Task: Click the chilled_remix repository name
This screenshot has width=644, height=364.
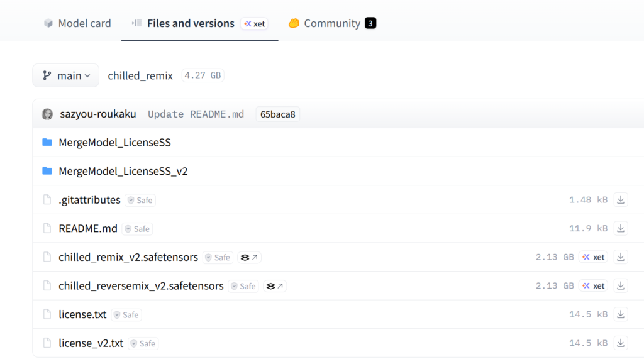Action: (x=140, y=75)
